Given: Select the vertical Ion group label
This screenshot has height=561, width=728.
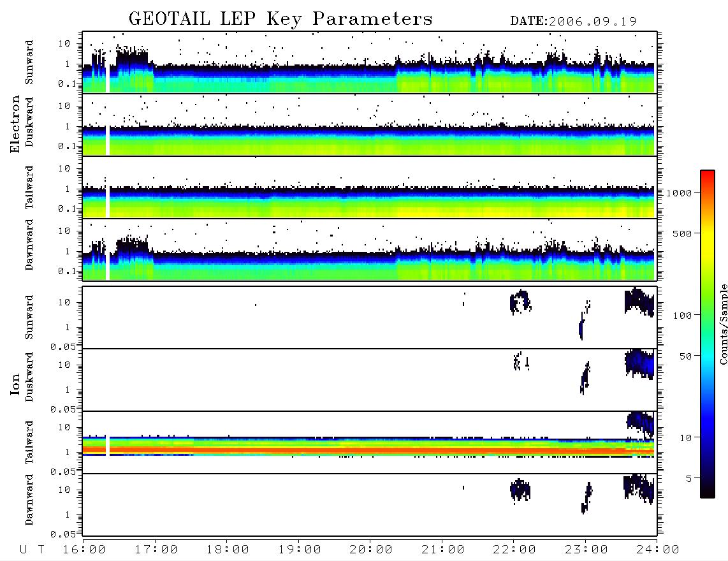Looking at the screenshot, I should click(x=15, y=384).
